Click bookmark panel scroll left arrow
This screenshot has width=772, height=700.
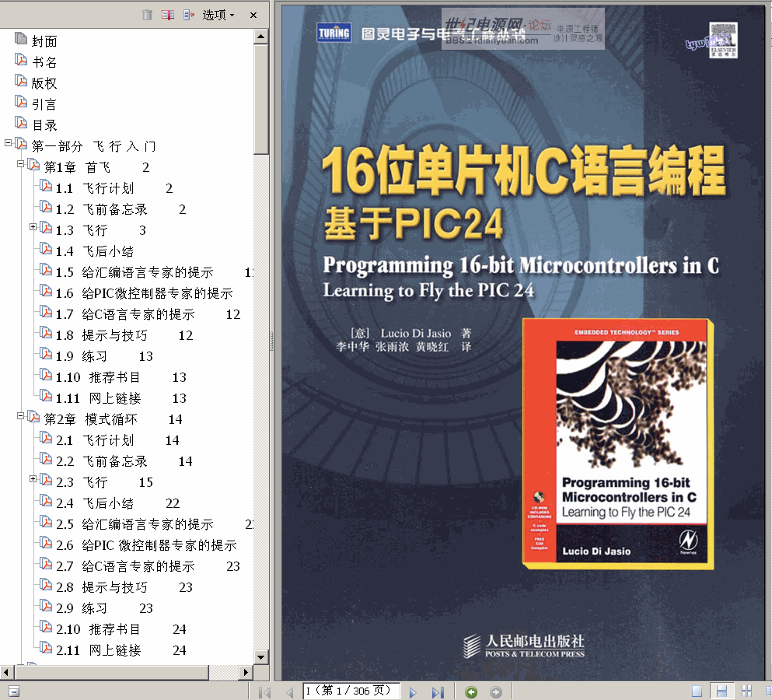click(6, 673)
